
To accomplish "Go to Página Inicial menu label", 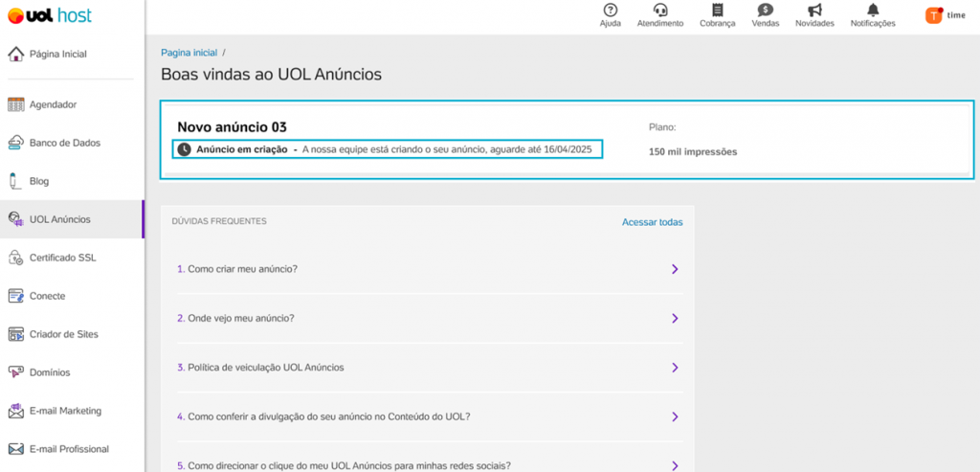I will pos(58,55).
